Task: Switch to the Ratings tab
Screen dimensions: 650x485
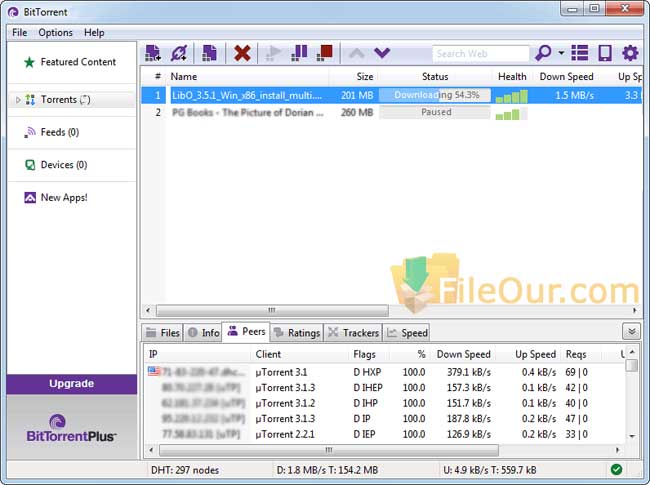Action: (297, 333)
